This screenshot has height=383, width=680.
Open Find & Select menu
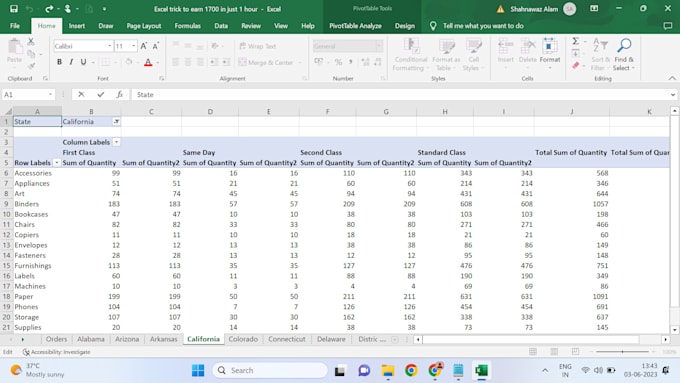pyautogui.click(x=624, y=55)
